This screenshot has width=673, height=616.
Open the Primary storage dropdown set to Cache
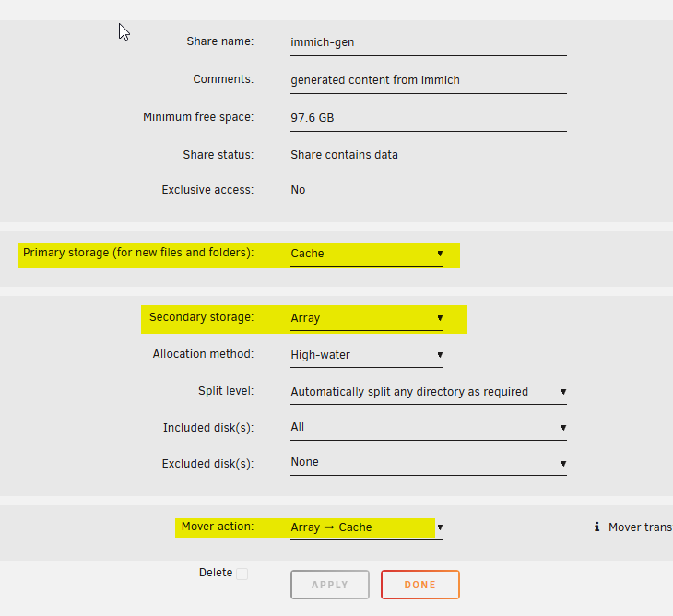point(366,254)
